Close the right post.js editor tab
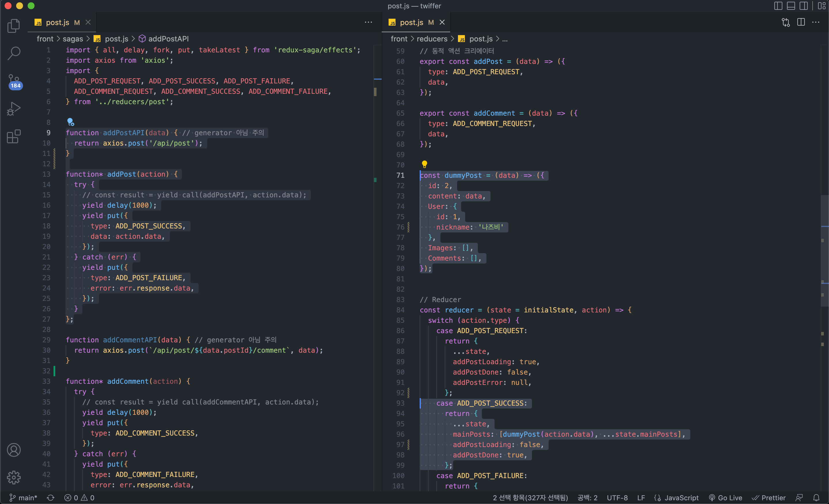The image size is (829, 504). coord(442,22)
